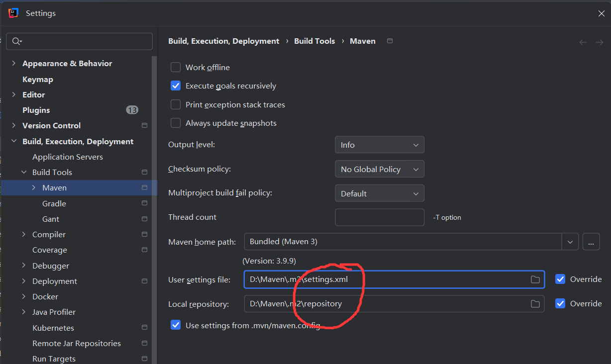The image size is (611, 364).
Task: Expand the Debugger chevron
Action: point(23,266)
